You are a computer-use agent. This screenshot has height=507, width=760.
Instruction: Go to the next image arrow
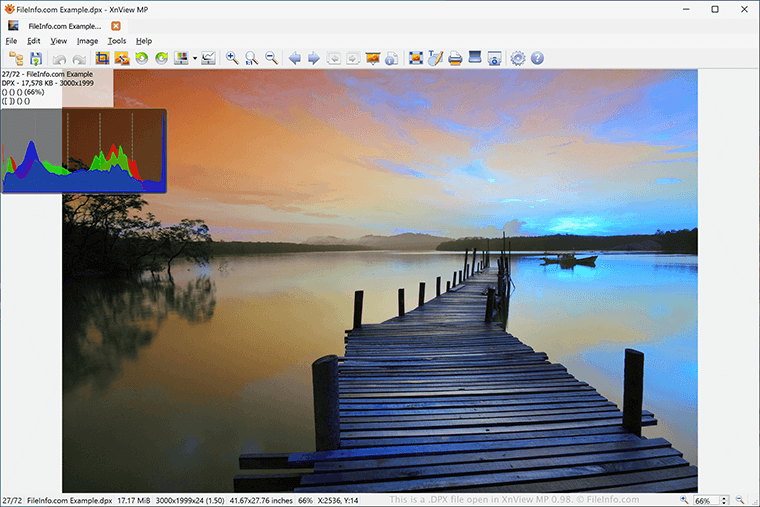pyautogui.click(x=314, y=59)
